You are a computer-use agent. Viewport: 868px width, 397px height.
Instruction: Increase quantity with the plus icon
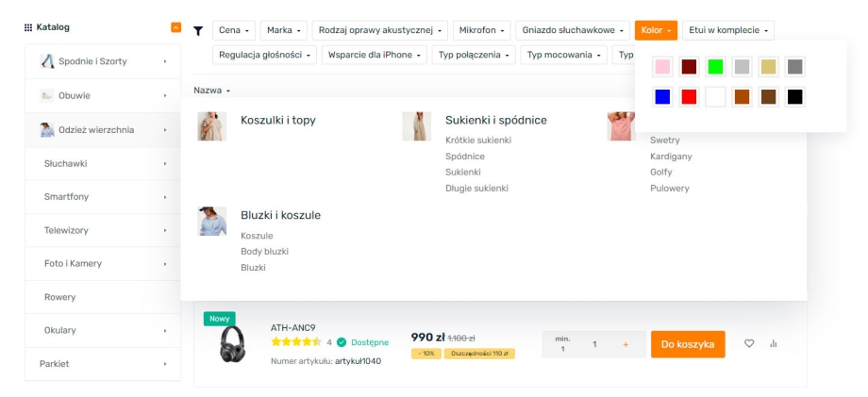[625, 344]
